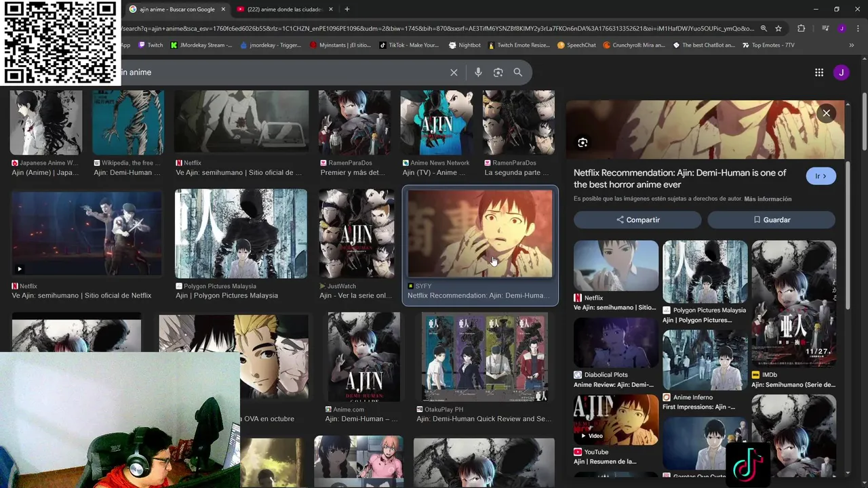The image size is (868, 488).
Task: Open Google Lens image search icon
Action: 498,73
